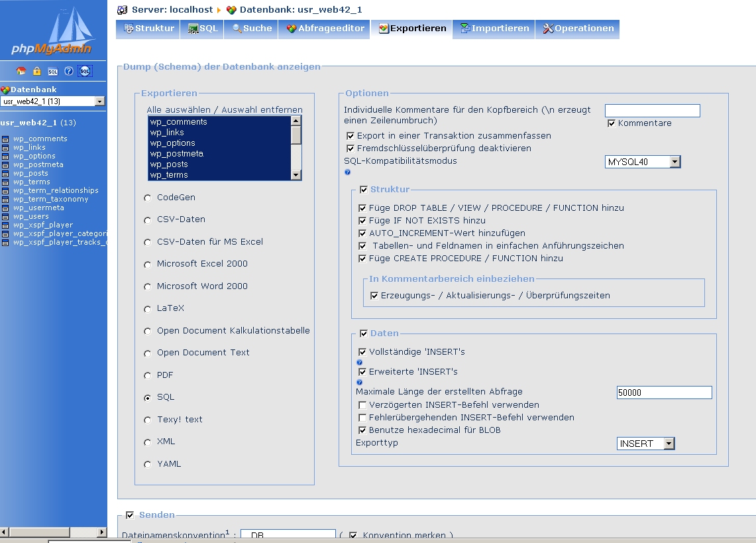Click the table list down arrow
The image size is (756, 543).
(296, 175)
